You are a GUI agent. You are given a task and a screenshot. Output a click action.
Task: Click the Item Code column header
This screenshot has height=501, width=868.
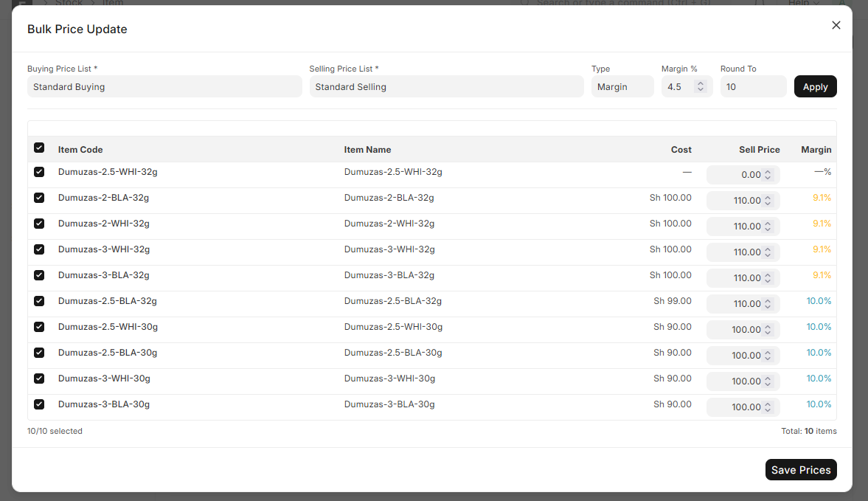point(80,150)
